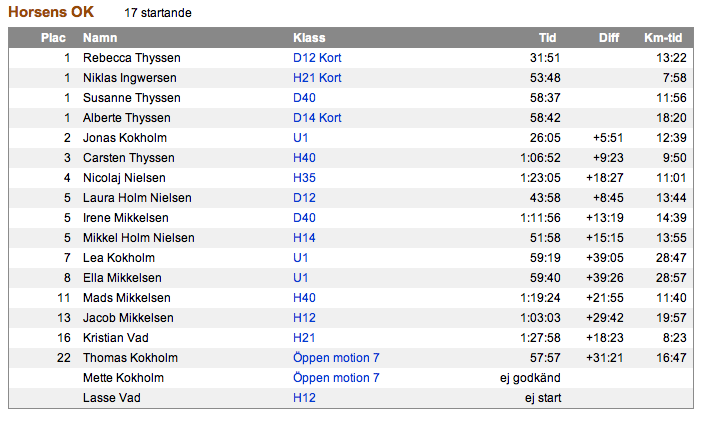Open the D40 class link for Susanne Thyssen
Viewport: 706px width, 422px height.
[304, 98]
